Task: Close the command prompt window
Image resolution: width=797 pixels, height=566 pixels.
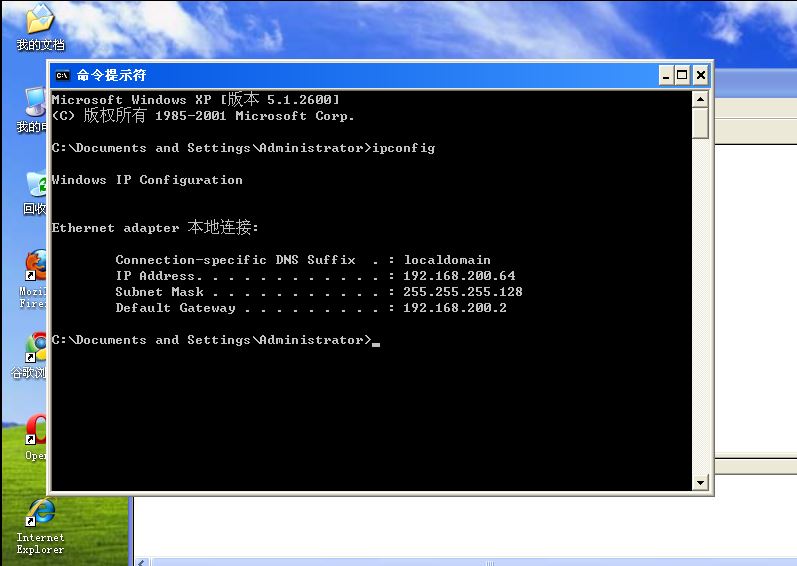Action: coord(701,76)
